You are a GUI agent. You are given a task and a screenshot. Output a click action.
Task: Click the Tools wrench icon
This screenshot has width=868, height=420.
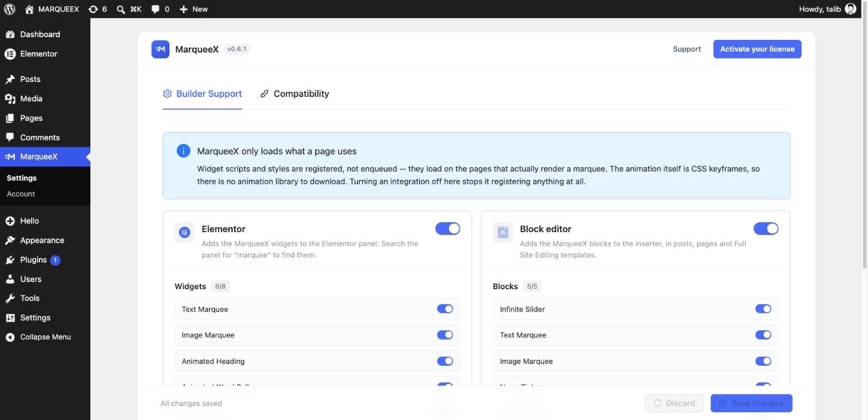(x=10, y=298)
